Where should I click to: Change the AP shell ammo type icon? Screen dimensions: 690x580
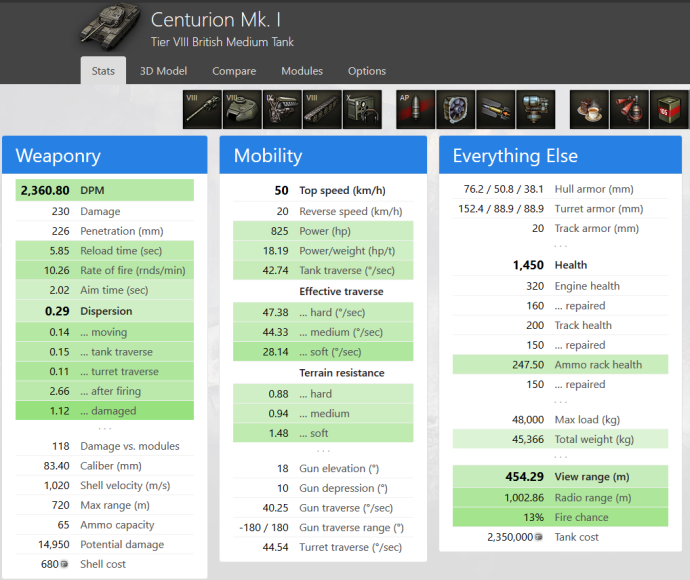tap(415, 110)
